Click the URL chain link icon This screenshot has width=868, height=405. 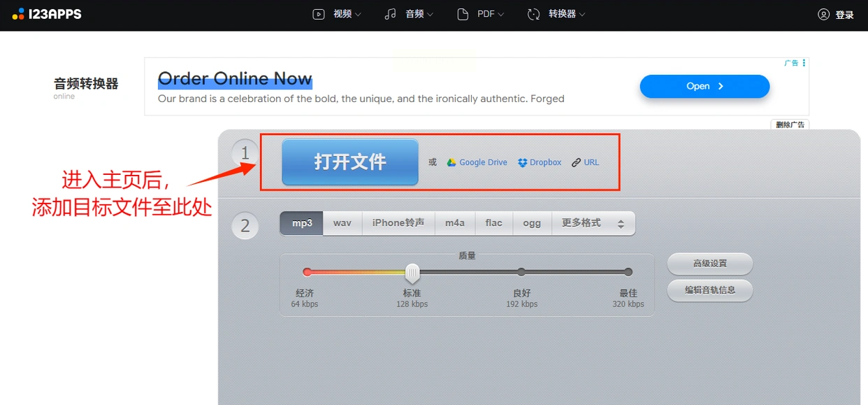577,162
